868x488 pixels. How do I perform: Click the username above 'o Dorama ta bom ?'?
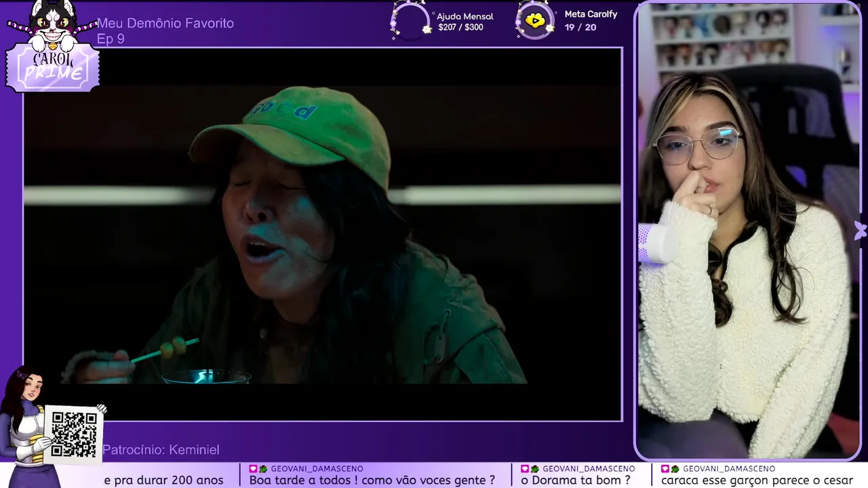(x=589, y=468)
